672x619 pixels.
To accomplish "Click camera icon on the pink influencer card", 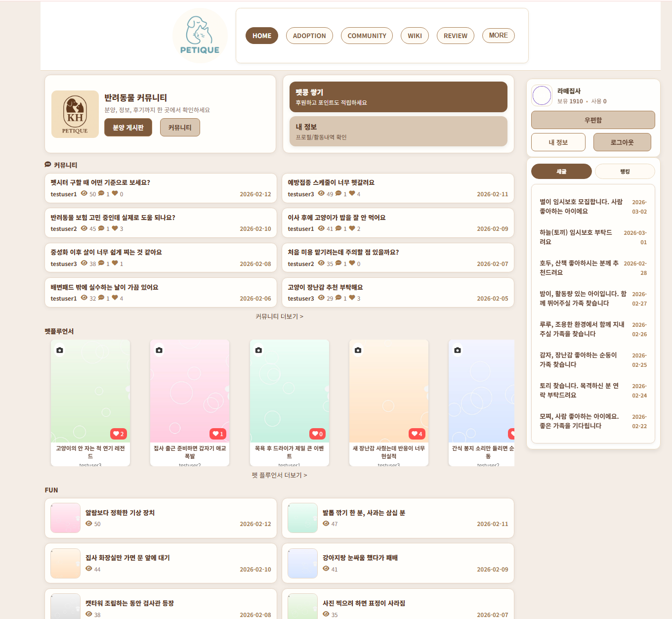I will [x=159, y=350].
